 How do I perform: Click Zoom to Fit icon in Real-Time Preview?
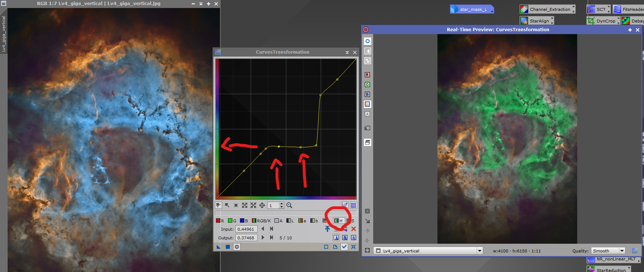pos(367,211)
